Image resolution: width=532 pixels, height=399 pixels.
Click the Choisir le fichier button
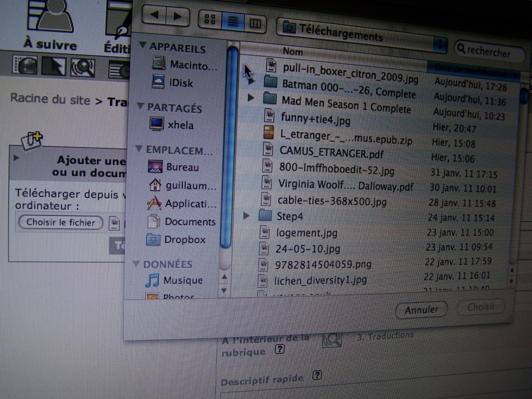[x=61, y=222]
